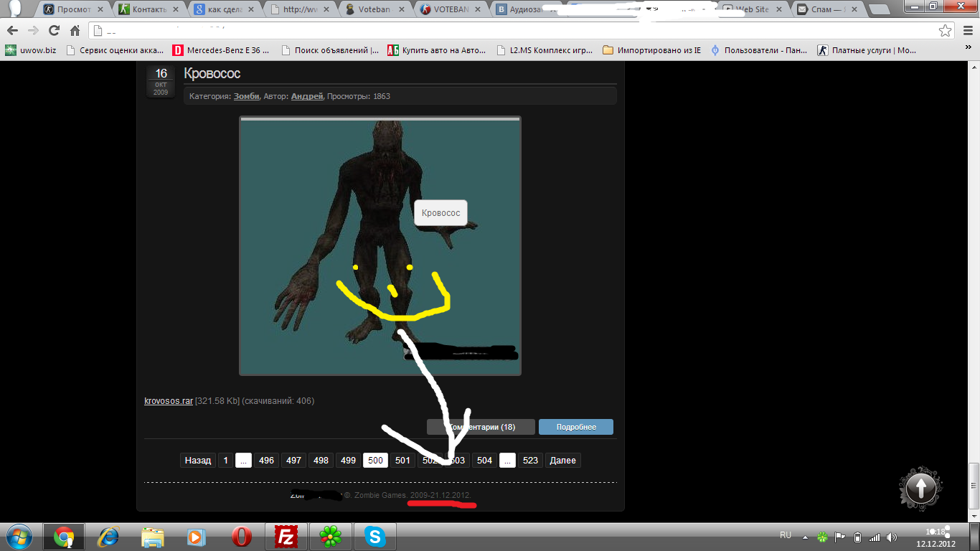Go to the browser home page icon
This screenshot has height=551, width=980.
75,31
